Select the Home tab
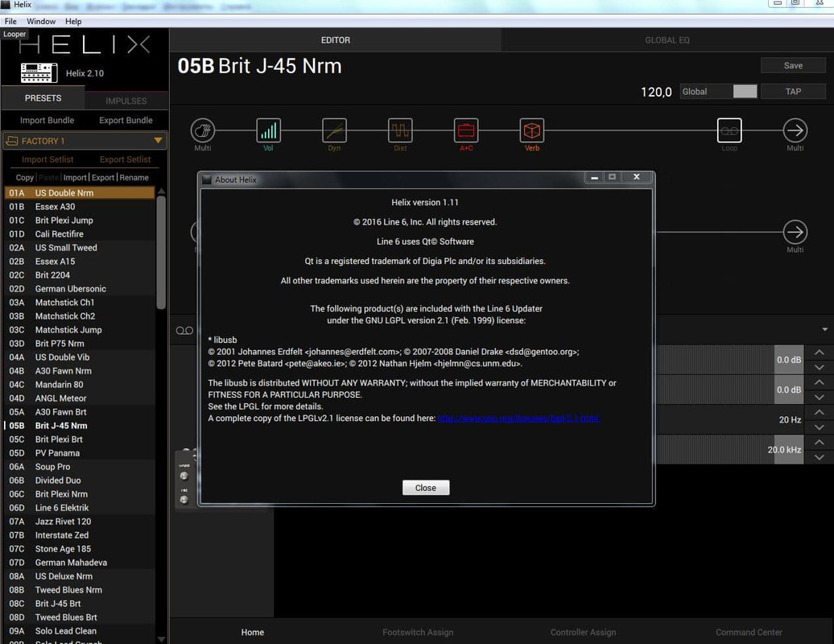834x644 pixels. [253, 632]
